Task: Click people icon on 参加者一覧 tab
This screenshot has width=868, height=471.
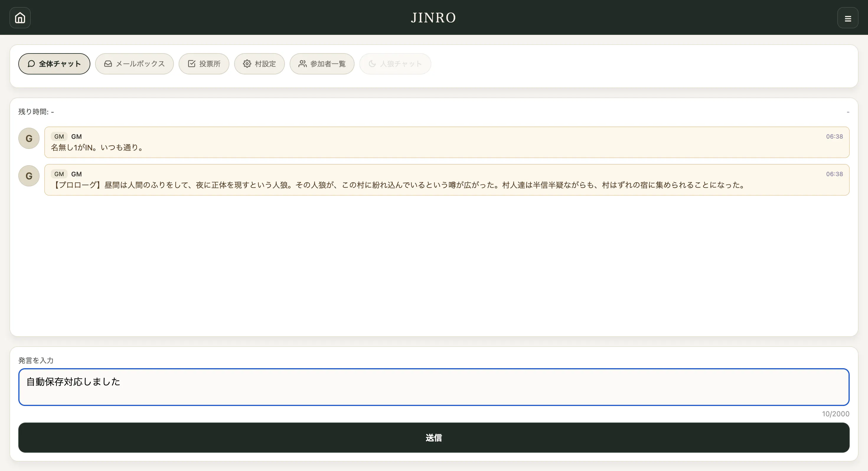Action: click(302, 64)
